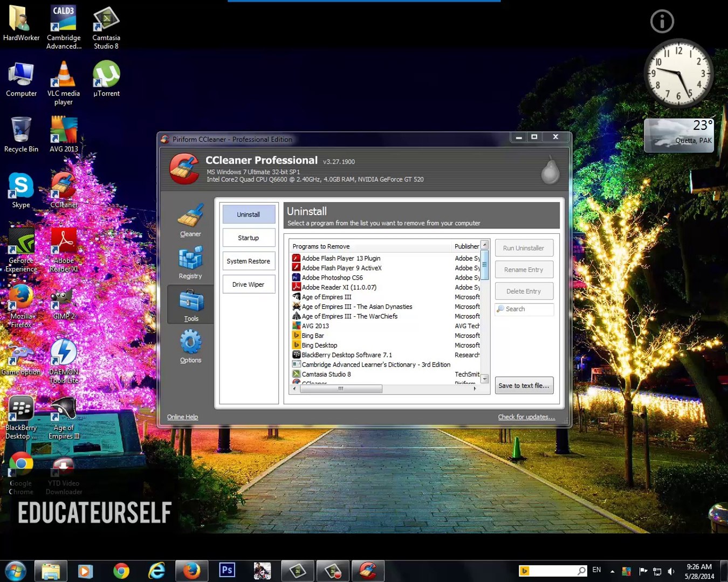Click the DAEMON Tools Lite desktop icon

click(x=64, y=361)
